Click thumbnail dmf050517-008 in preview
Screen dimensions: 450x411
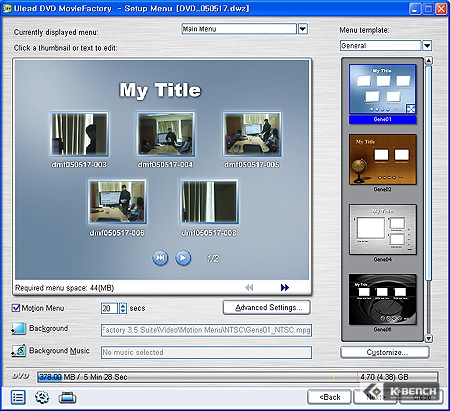pyautogui.click(x=209, y=202)
